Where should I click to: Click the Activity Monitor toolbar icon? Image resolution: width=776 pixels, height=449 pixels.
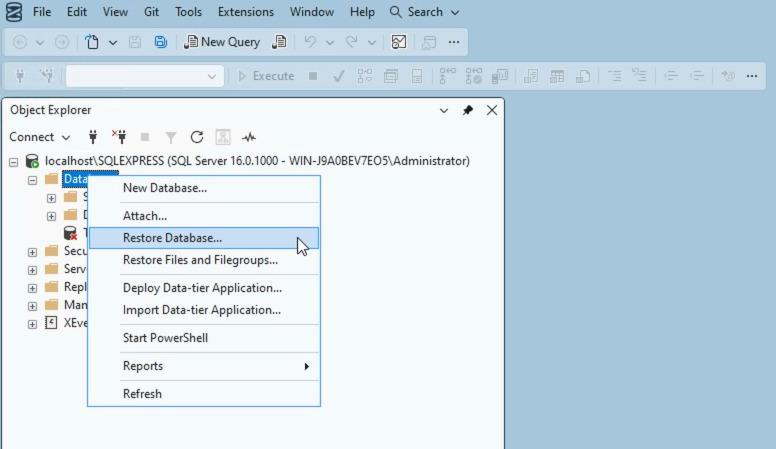[399, 42]
